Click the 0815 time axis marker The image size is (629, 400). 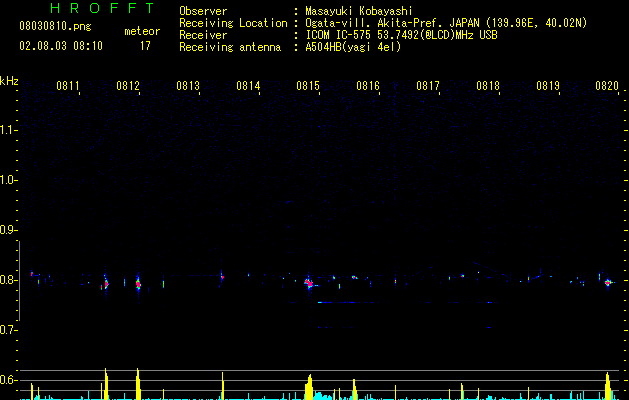[x=308, y=86]
